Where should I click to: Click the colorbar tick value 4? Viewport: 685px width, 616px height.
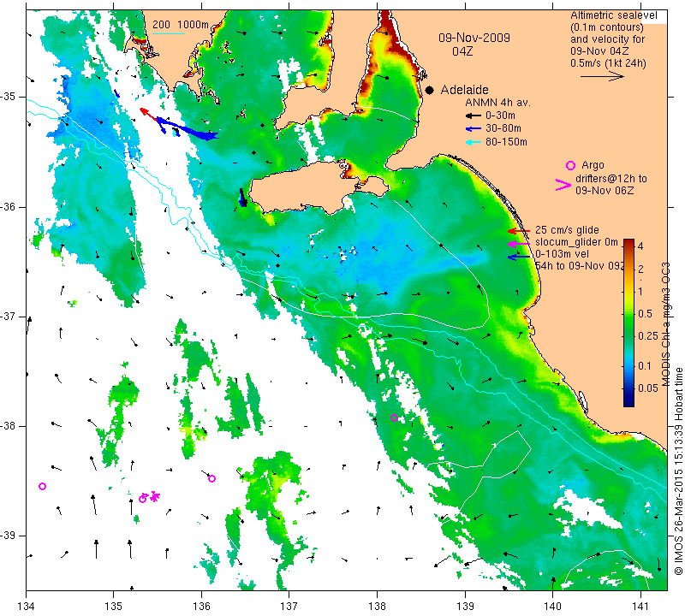click(x=640, y=246)
